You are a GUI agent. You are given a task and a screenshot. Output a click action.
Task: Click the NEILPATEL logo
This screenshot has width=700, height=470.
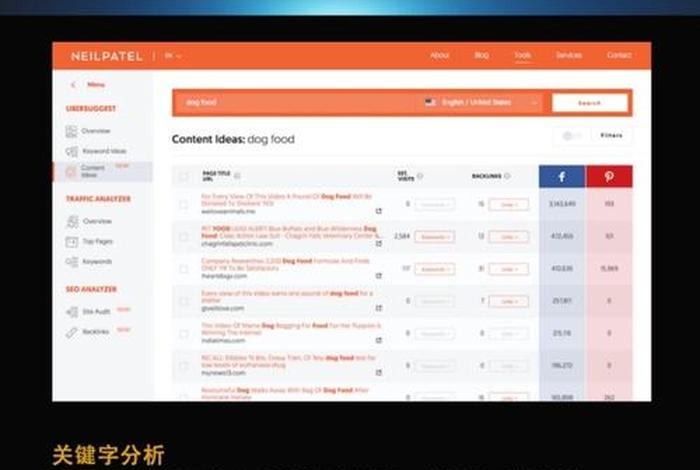(107, 56)
